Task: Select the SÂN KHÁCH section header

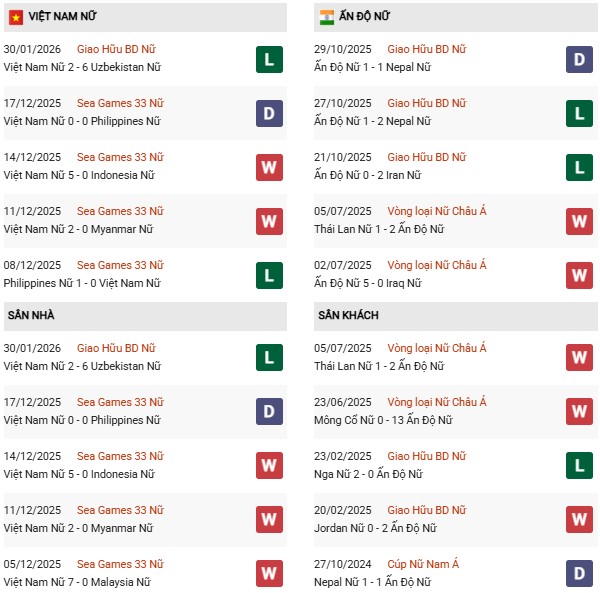Action: [x=349, y=316]
